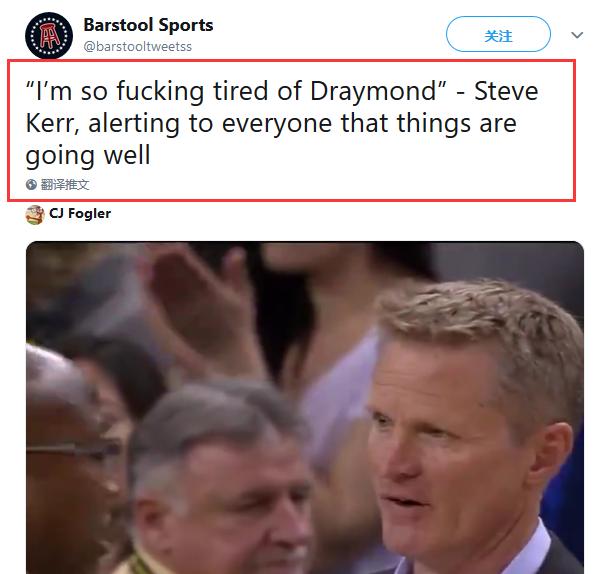Click the globe icon beside 翻译推文
Screen dimensions: 615x574
click(31, 184)
